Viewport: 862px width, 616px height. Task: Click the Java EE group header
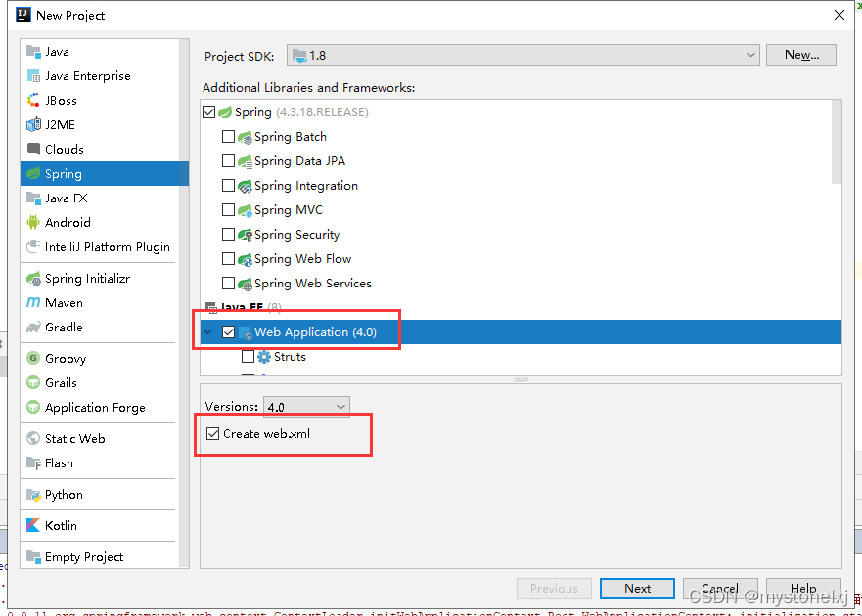pyautogui.click(x=242, y=307)
